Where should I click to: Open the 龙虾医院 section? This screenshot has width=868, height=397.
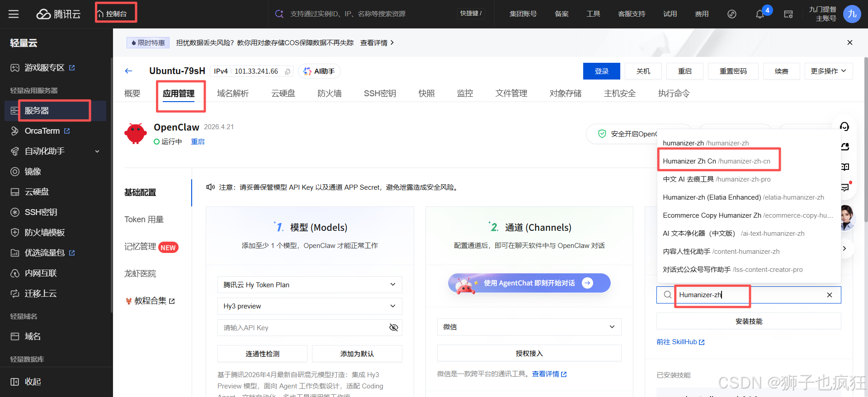pos(140,274)
